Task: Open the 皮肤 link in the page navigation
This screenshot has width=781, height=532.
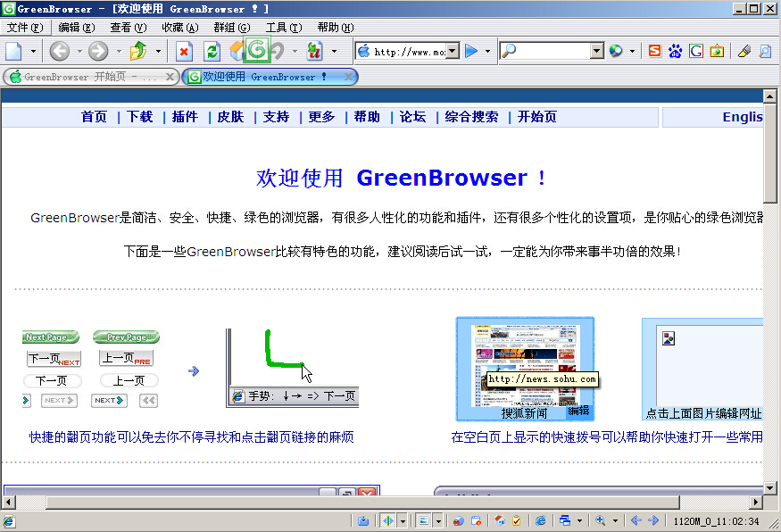Action: (231, 117)
